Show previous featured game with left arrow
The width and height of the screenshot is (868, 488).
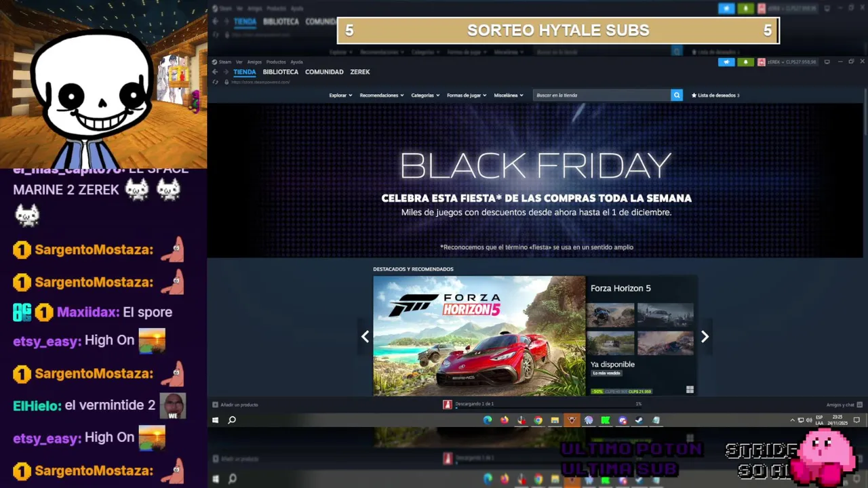[365, 336]
